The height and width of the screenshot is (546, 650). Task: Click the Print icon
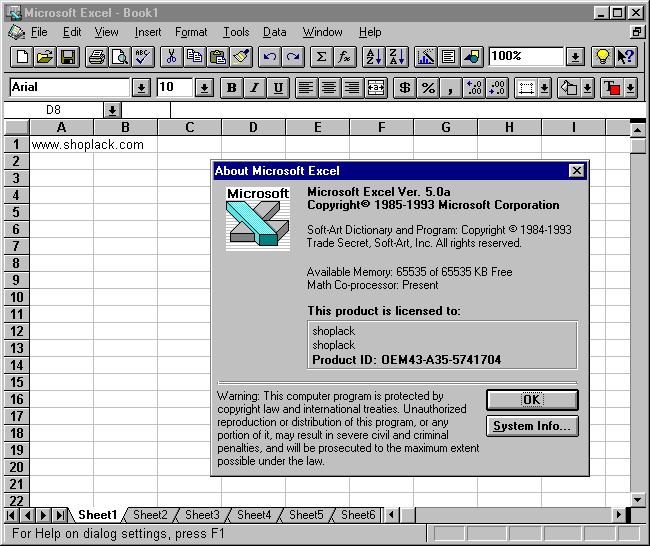click(97, 56)
